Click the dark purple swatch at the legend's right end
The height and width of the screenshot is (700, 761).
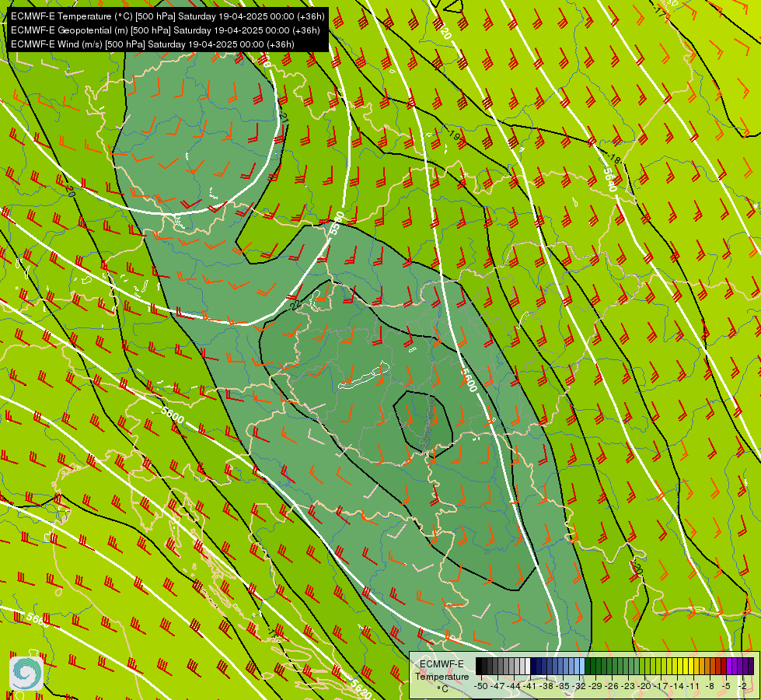click(751, 666)
